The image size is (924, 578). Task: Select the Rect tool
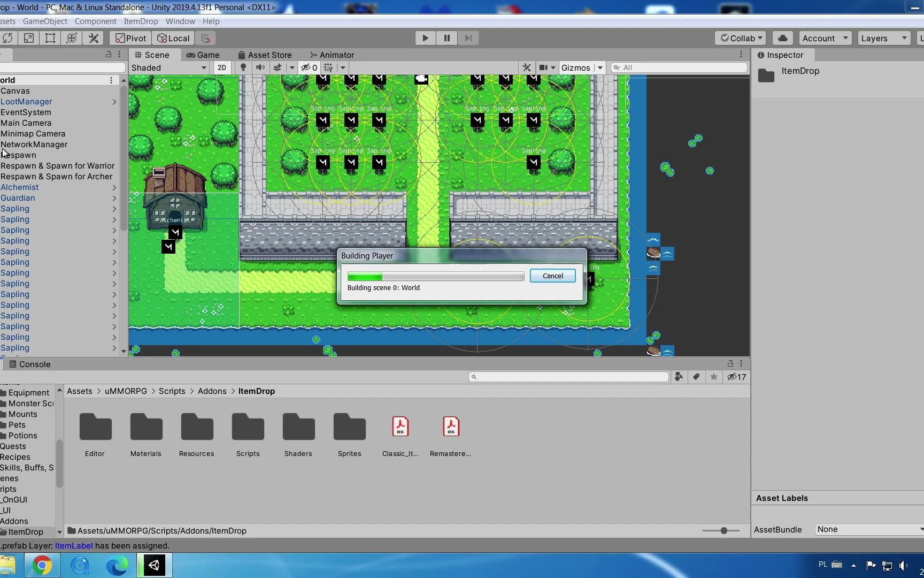click(50, 38)
